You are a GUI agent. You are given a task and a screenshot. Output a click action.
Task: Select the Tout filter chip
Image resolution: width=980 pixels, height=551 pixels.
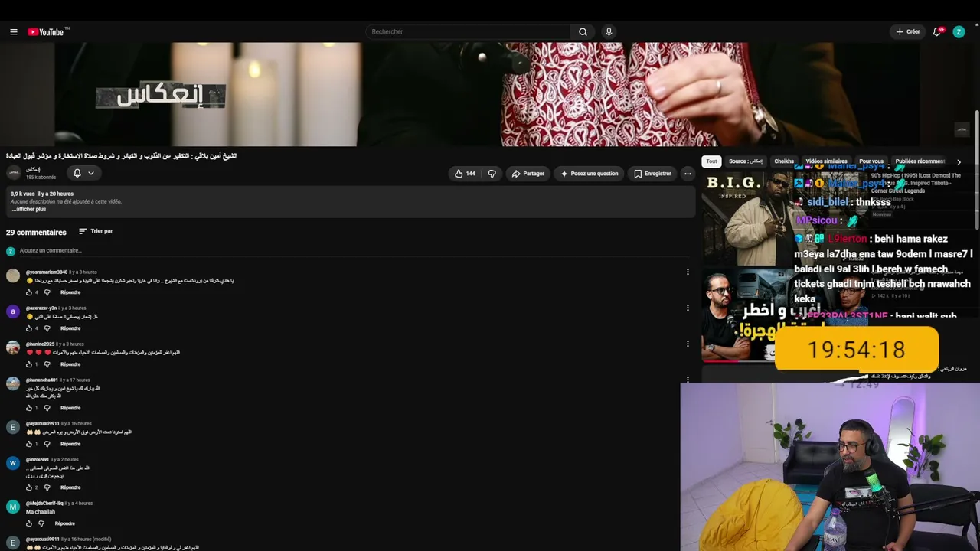point(711,161)
